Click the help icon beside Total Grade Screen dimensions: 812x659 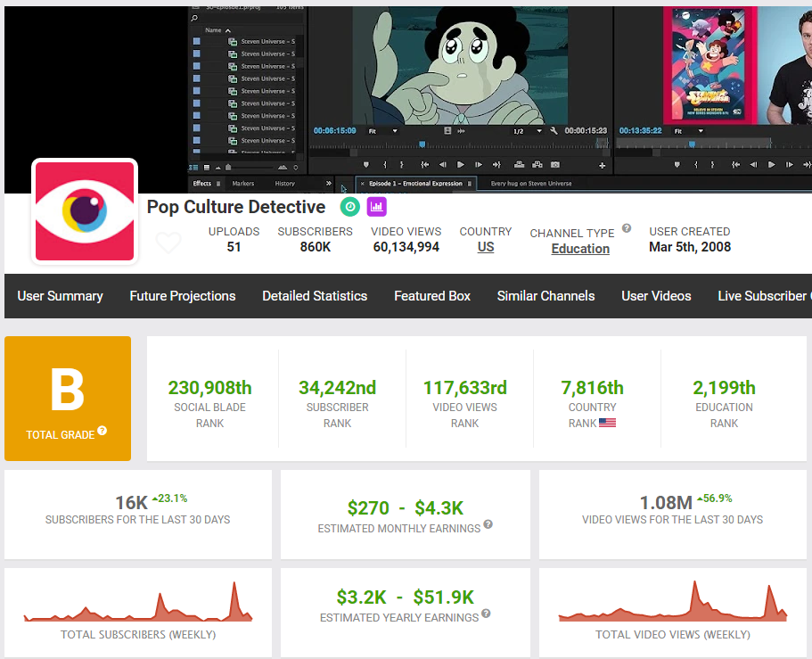[102, 430]
